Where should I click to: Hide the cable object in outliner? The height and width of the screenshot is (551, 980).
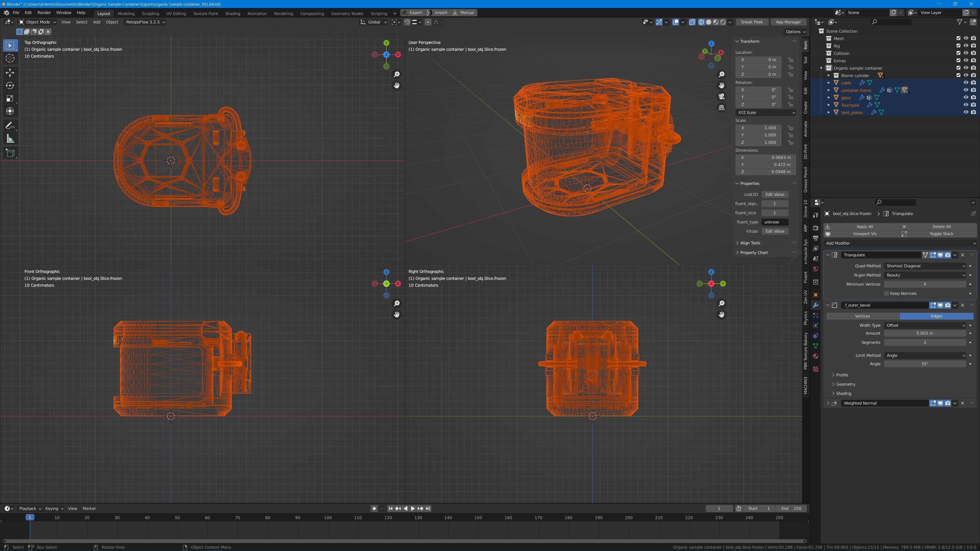tap(965, 82)
